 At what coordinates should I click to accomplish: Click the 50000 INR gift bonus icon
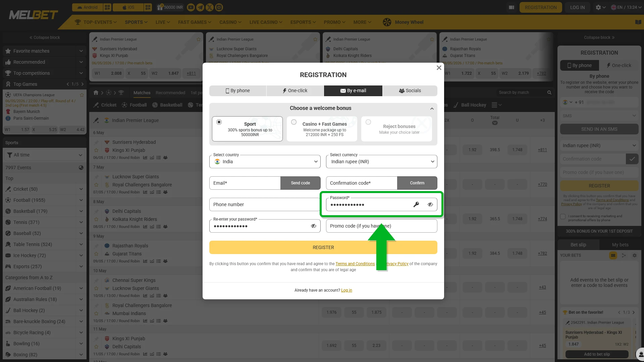coord(160,7)
